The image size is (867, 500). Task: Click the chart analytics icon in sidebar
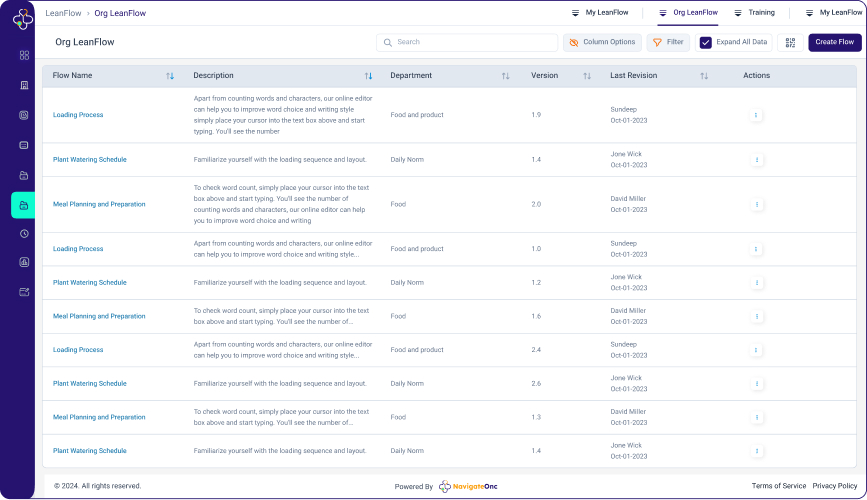(x=24, y=263)
